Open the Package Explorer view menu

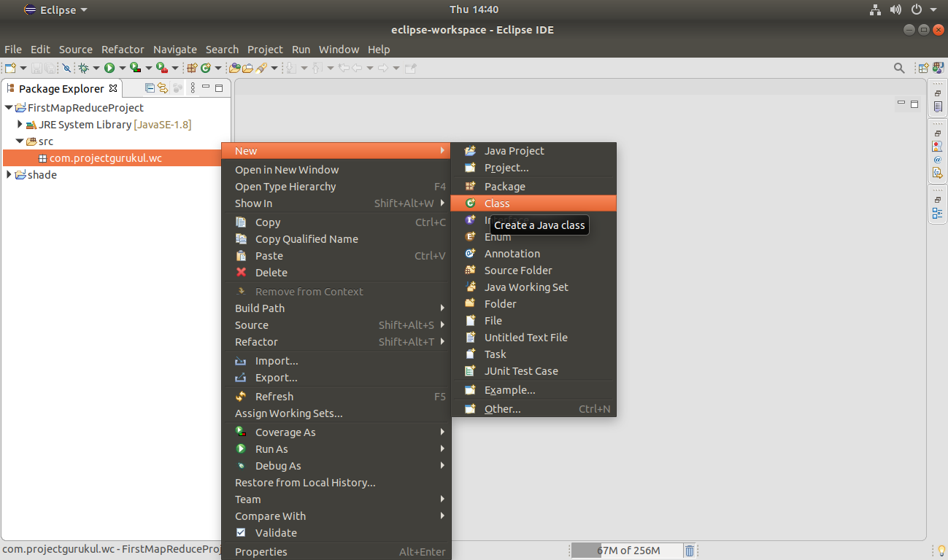point(193,88)
